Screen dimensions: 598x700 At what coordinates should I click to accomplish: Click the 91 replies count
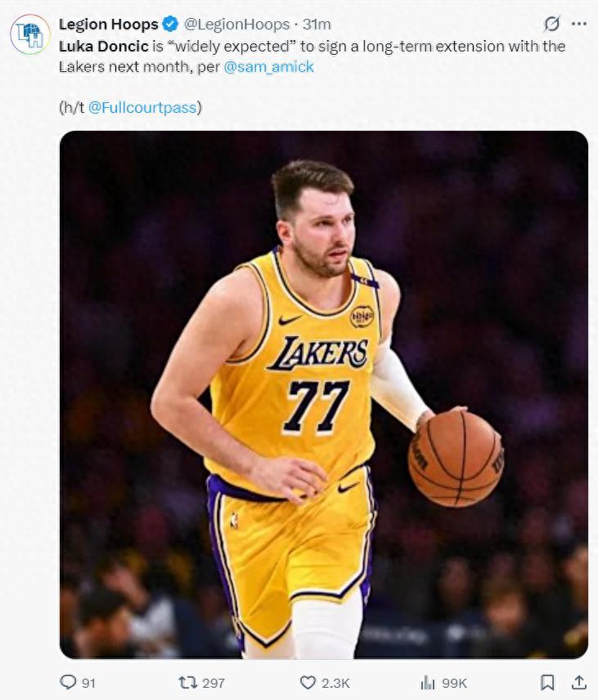click(88, 683)
